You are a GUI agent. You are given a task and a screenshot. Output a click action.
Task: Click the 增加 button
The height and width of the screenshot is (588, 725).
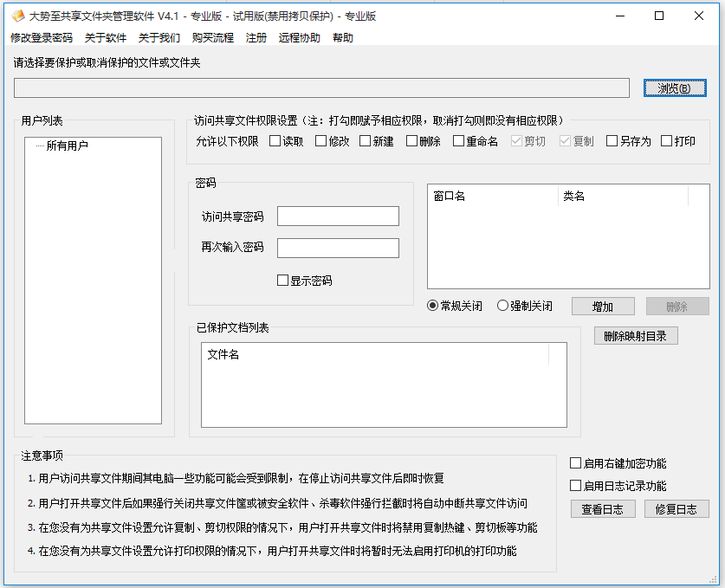point(603,307)
